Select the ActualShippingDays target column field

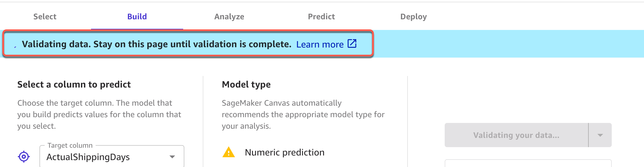tap(107, 157)
